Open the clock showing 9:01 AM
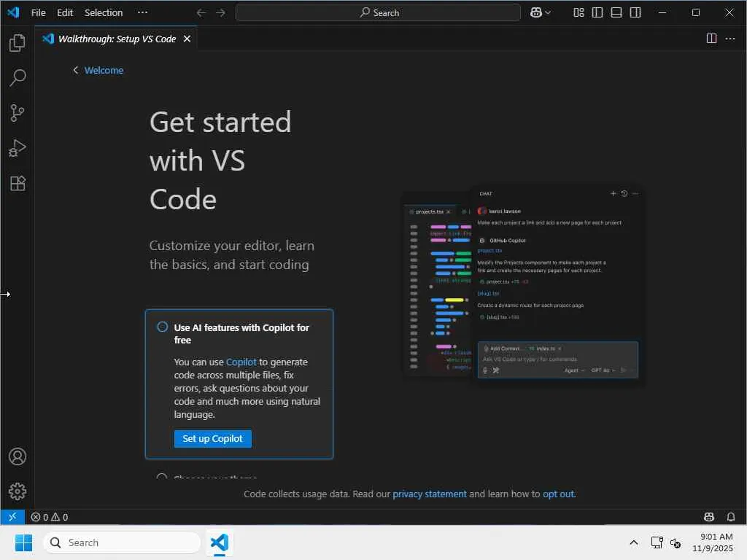Viewport: 747px width, 560px height. pos(713,542)
